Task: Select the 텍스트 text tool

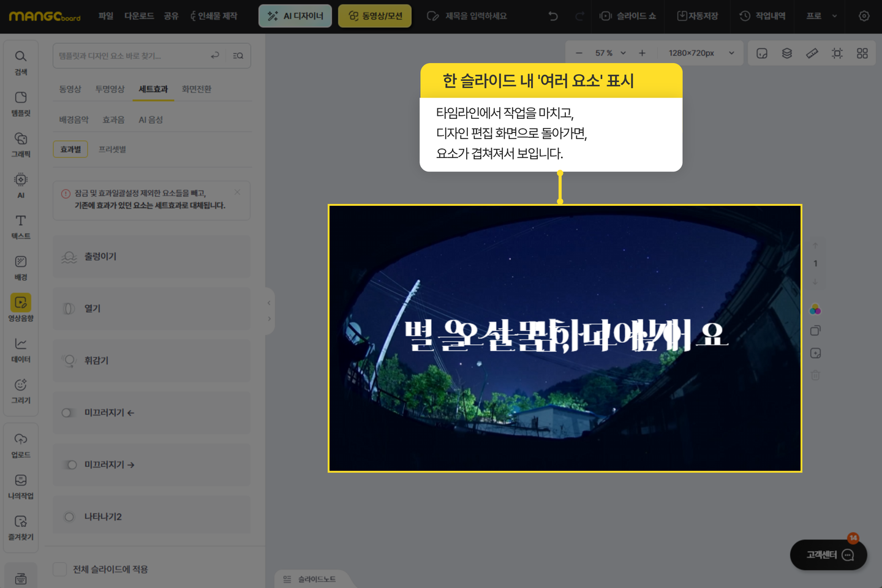Action: (21, 226)
